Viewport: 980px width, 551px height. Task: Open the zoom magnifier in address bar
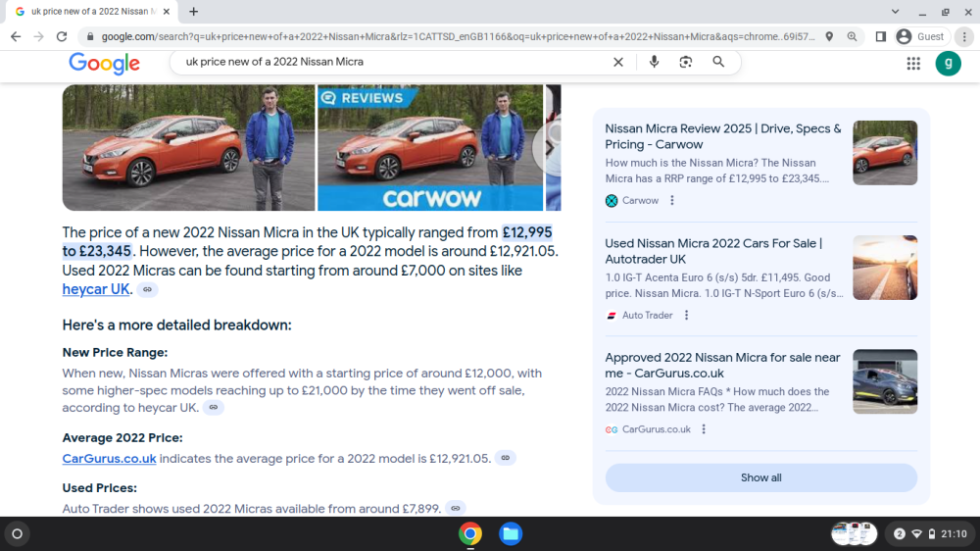click(x=852, y=37)
